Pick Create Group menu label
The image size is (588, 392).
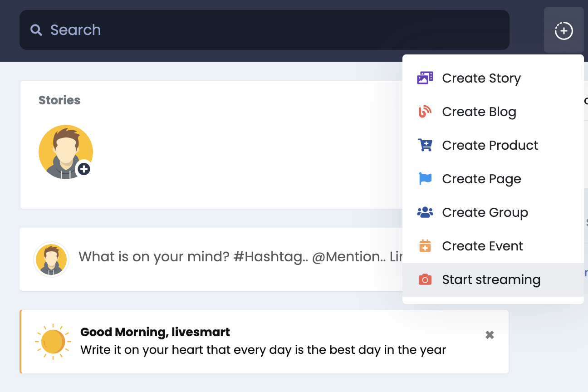coord(485,212)
